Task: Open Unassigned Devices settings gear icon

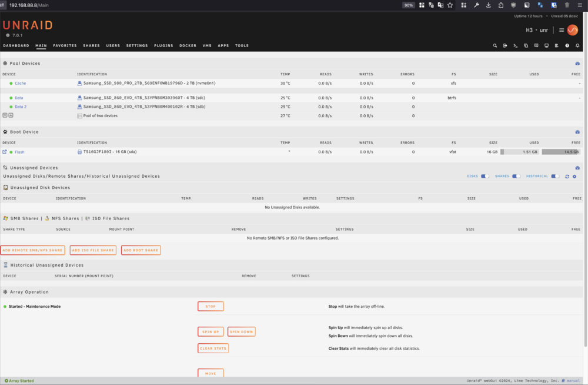Action: pyautogui.click(x=574, y=177)
